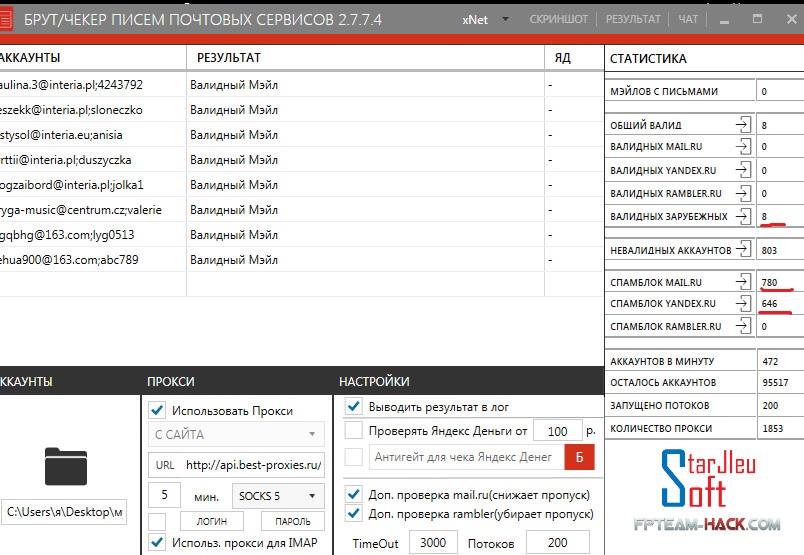Screen dimensions: 804x555
Task: Click СПАМБЛОК YANDEX.RU value 646
Action: coord(769,304)
